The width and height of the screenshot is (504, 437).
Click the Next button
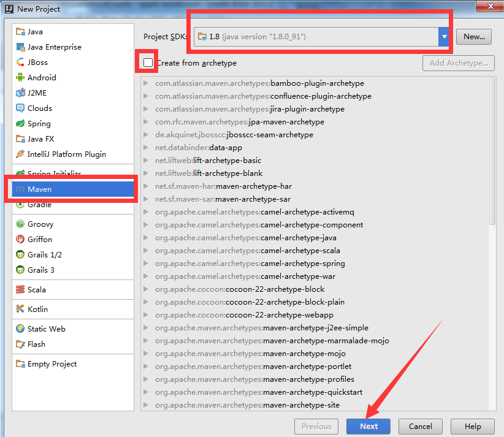pos(368,427)
